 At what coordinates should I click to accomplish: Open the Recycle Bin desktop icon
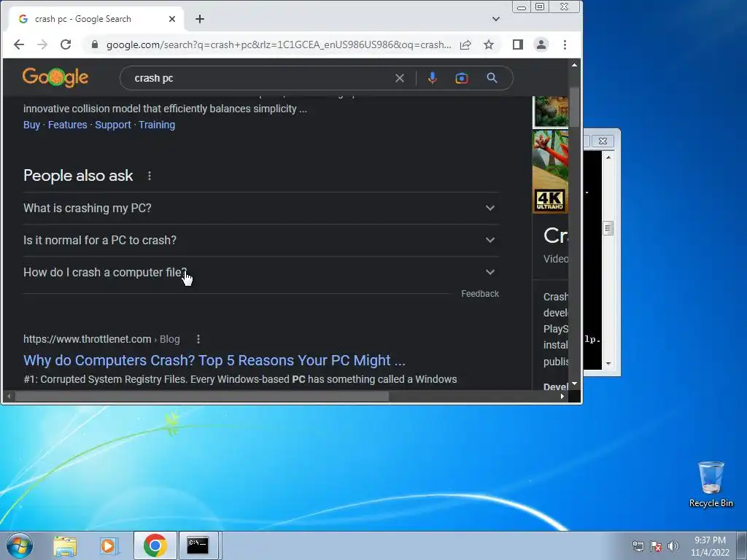(711, 484)
